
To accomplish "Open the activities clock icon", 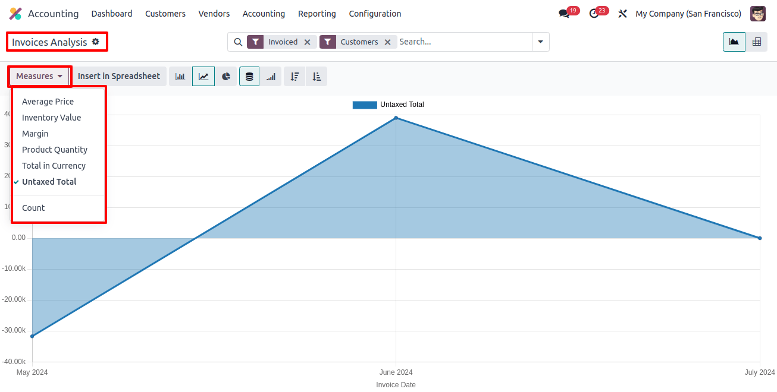I will (x=594, y=14).
